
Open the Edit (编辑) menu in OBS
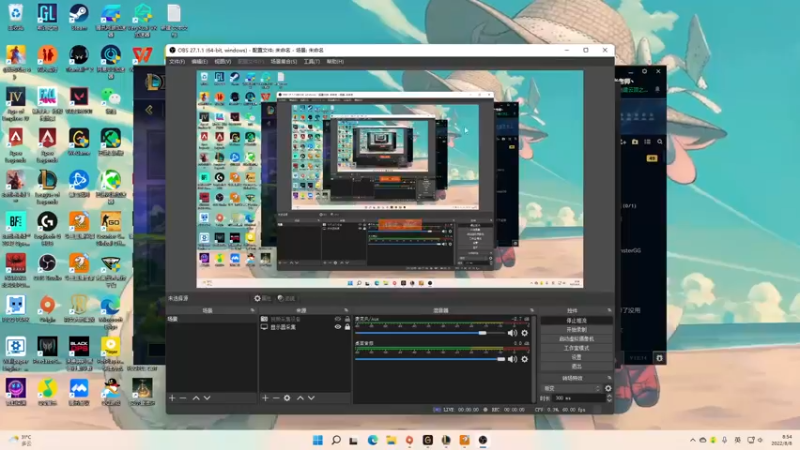coord(199,61)
